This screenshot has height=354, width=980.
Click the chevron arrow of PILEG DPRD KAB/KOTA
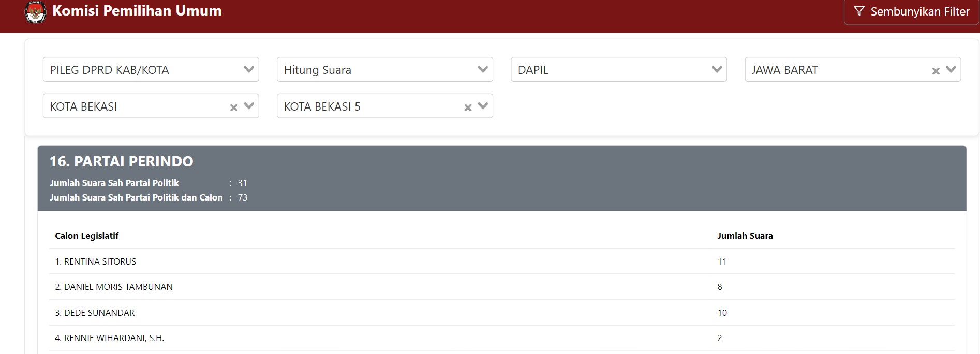[249, 69]
